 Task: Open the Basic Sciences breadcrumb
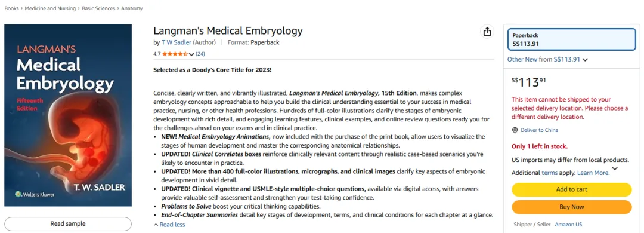click(98, 8)
